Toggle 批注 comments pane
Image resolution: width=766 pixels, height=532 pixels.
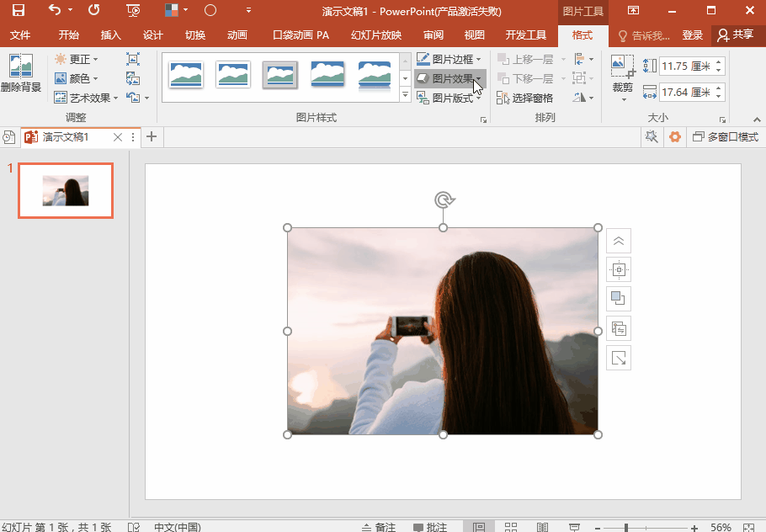(430, 527)
